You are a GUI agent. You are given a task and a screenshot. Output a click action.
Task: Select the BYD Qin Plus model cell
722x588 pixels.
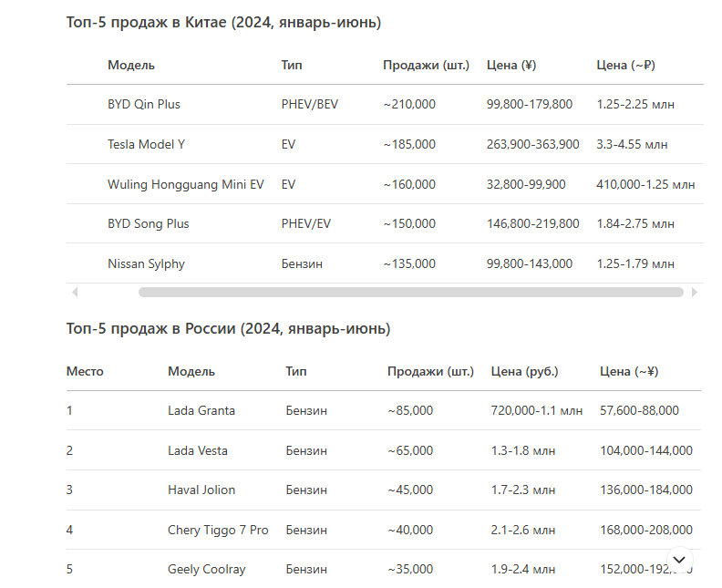144,104
